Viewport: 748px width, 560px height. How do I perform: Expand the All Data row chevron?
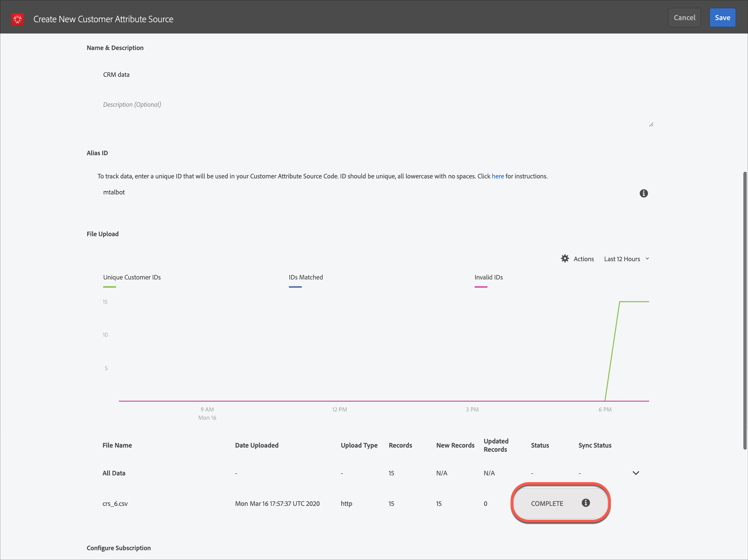(x=636, y=473)
